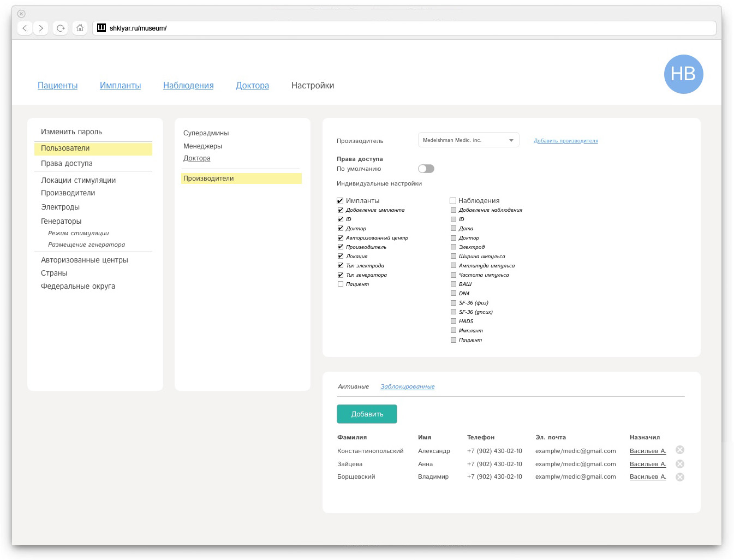The width and height of the screenshot is (734, 560).
Task: Toggle the По умолчанию switch
Action: (426, 169)
